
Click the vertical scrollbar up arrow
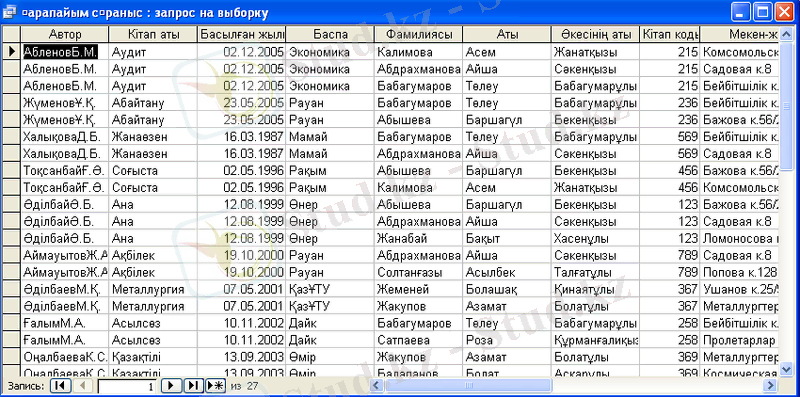(x=786, y=33)
